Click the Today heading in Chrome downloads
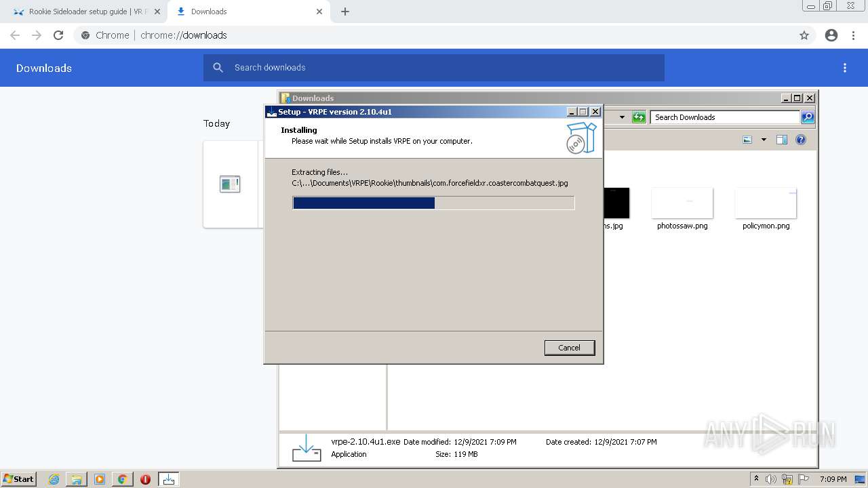 (x=216, y=123)
